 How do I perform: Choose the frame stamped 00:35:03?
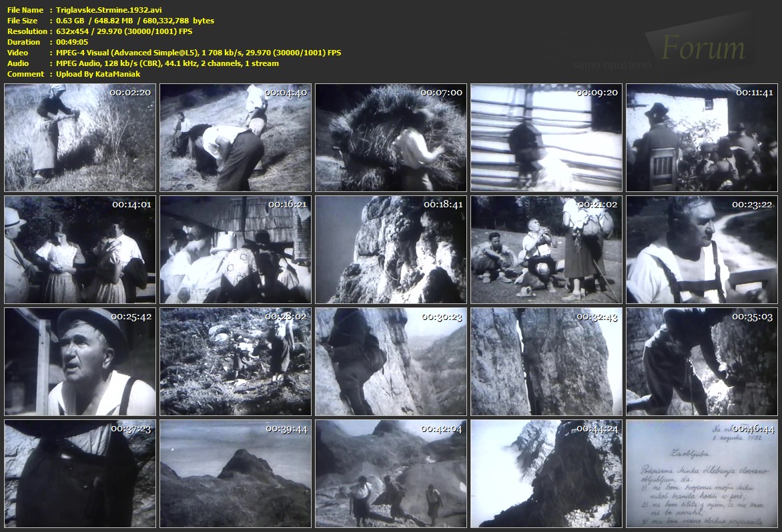pos(702,361)
